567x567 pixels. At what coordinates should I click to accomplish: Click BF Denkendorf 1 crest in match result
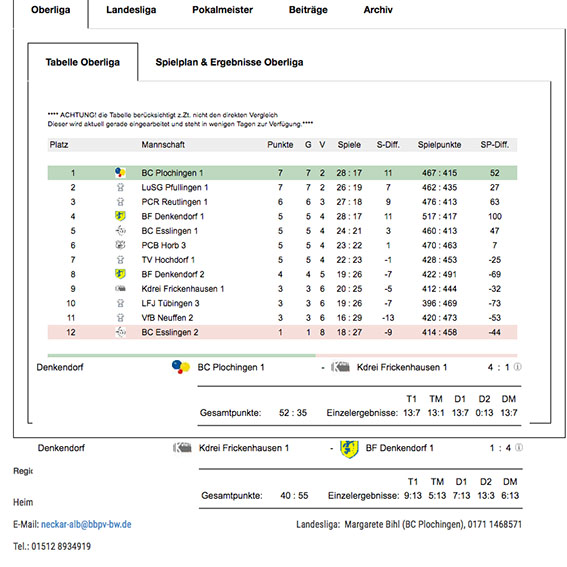(349, 449)
